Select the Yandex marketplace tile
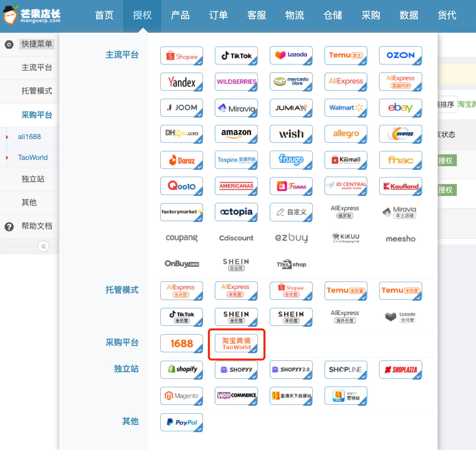 click(x=181, y=82)
